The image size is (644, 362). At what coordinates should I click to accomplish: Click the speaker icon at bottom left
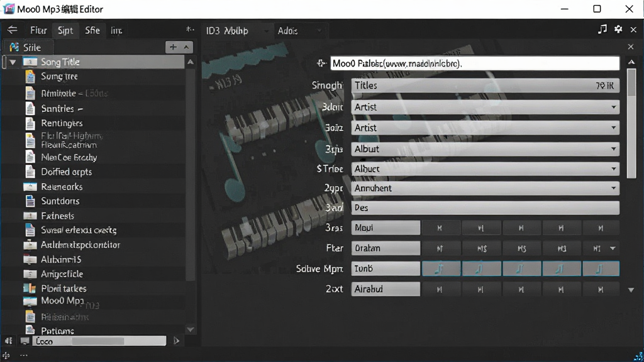[8, 341]
